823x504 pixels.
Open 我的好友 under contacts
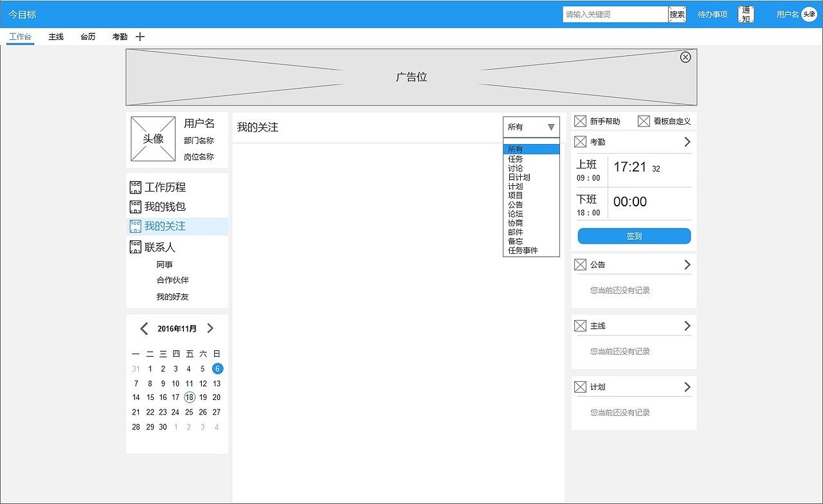tap(172, 297)
